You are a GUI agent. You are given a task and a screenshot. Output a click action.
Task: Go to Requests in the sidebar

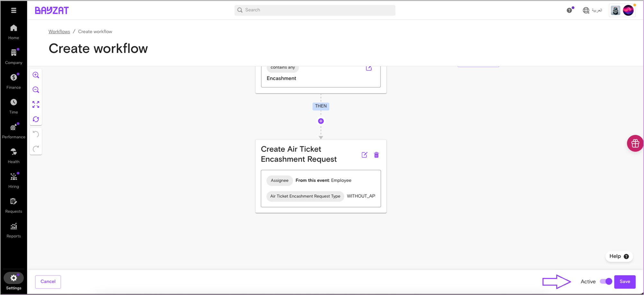pos(13,205)
